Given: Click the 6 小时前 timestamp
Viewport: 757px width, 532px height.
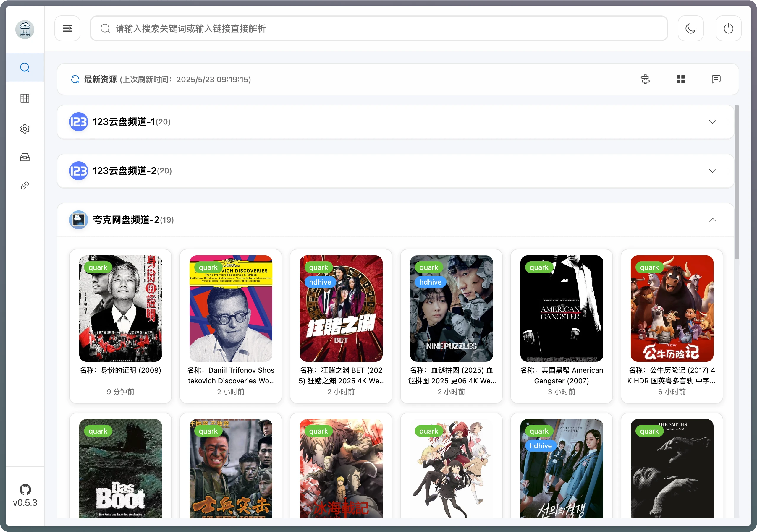Looking at the screenshot, I should click(672, 392).
